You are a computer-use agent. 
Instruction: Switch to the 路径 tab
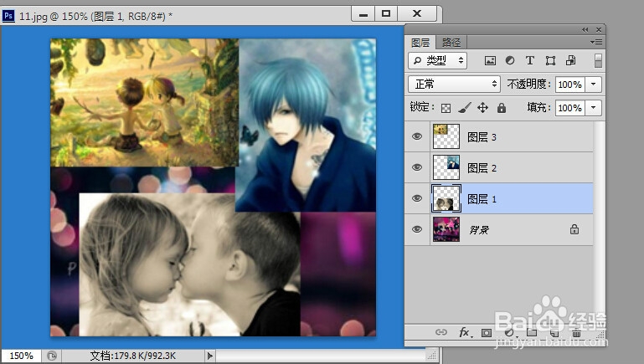coord(451,43)
